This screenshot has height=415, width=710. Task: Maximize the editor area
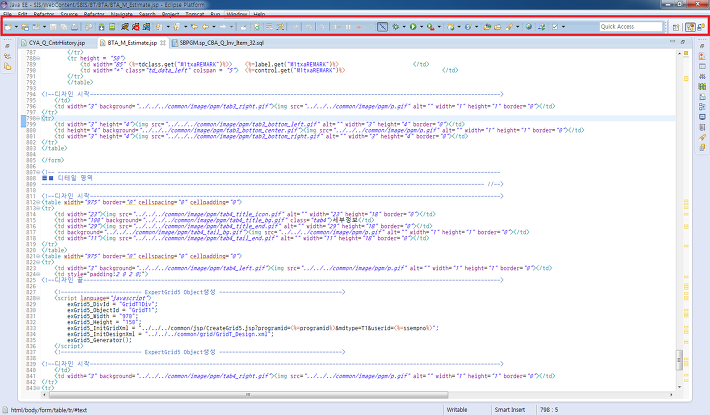point(683,42)
